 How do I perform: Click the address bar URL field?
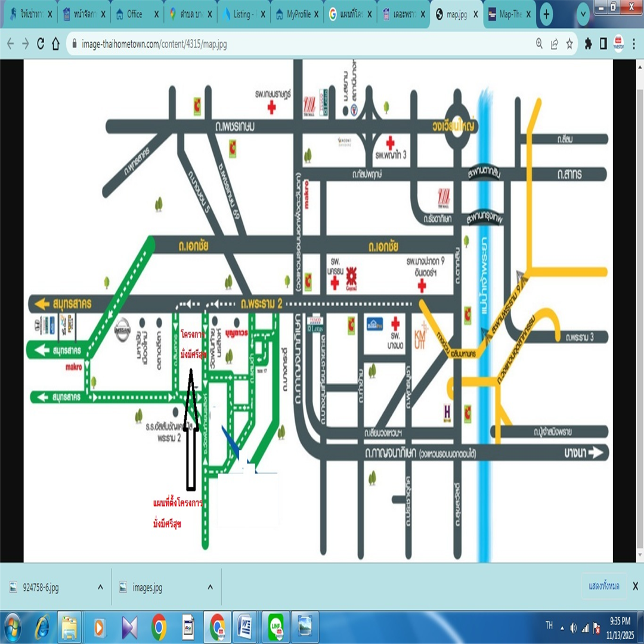[x=298, y=44]
